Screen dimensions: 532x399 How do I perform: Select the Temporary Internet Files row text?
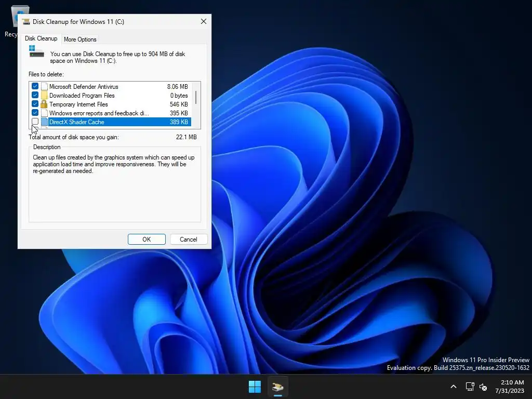(78, 104)
